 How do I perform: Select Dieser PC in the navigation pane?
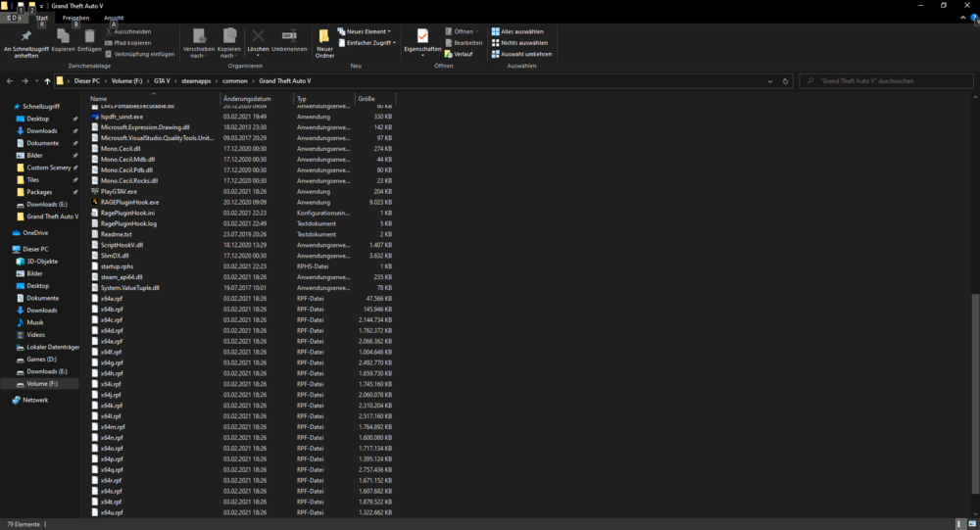coord(35,249)
